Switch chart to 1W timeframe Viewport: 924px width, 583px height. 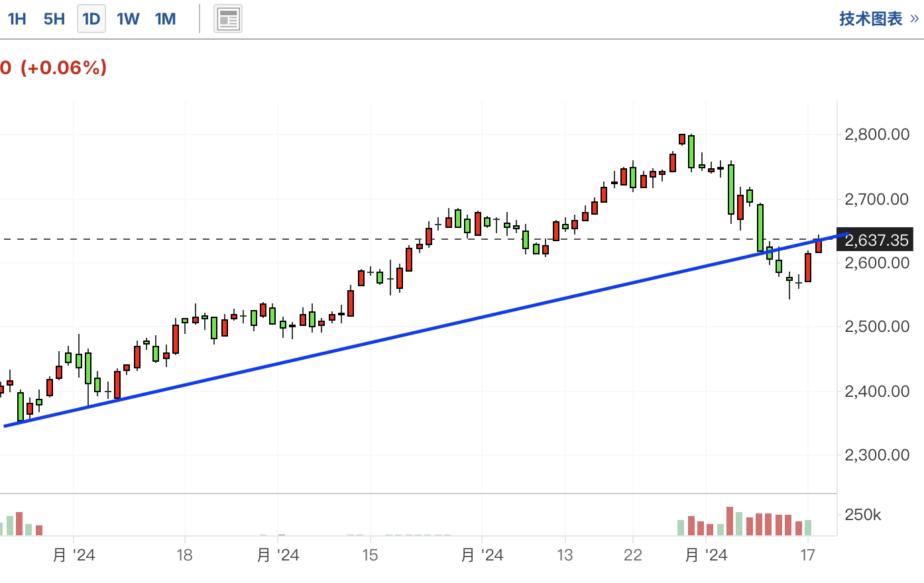128,19
